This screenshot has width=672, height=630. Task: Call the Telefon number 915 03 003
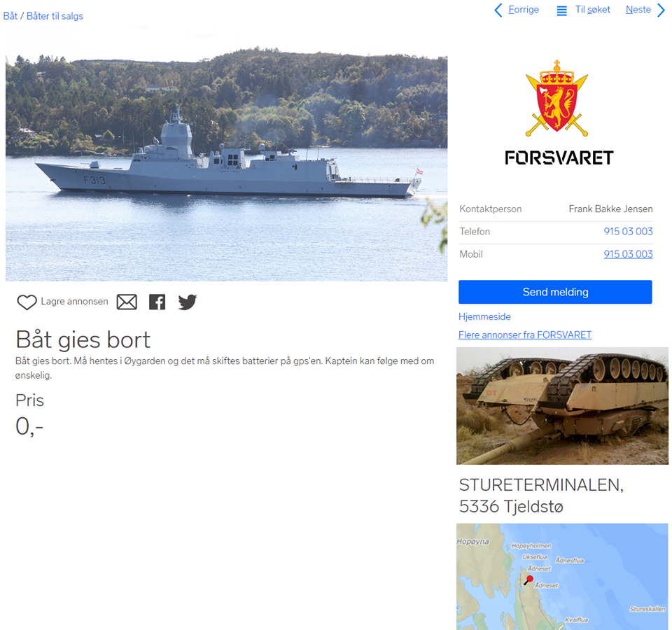tap(629, 232)
